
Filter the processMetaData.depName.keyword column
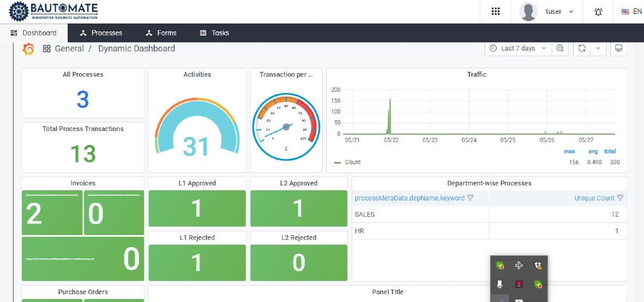click(471, 198)
